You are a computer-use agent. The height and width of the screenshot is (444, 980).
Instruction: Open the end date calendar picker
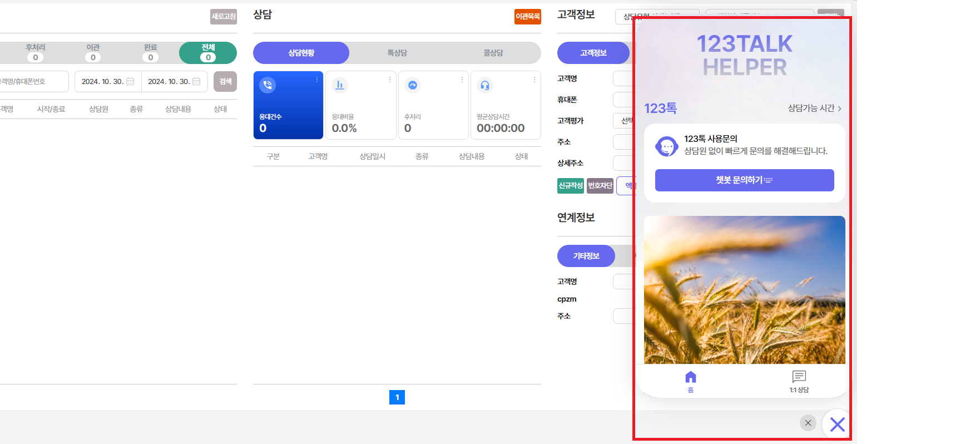tap(196, 81)
